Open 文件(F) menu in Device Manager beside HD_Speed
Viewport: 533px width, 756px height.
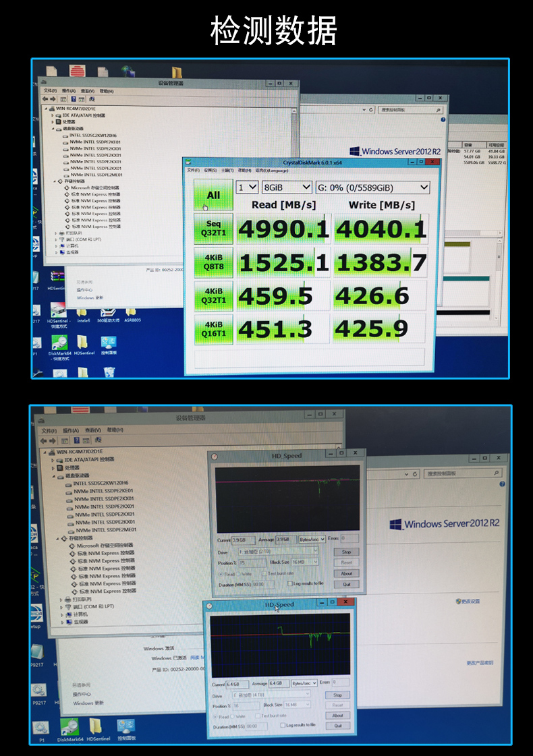(49, 430)
